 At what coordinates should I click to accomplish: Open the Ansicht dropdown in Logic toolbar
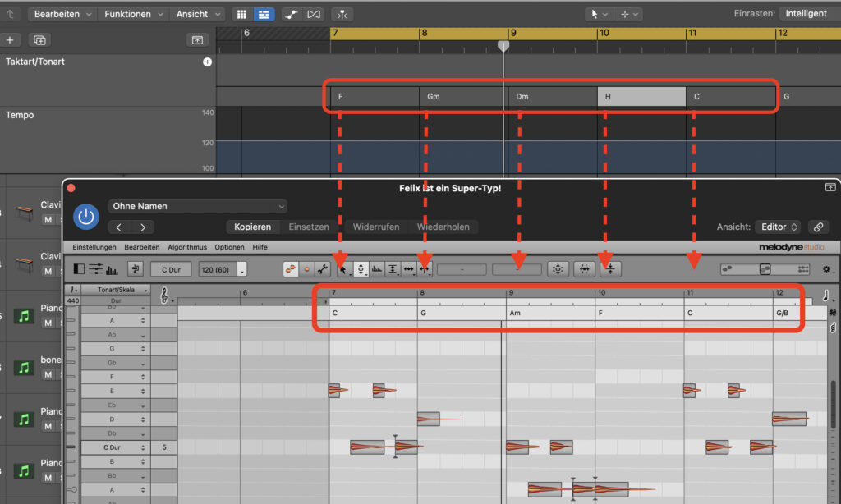pos(198,15)
